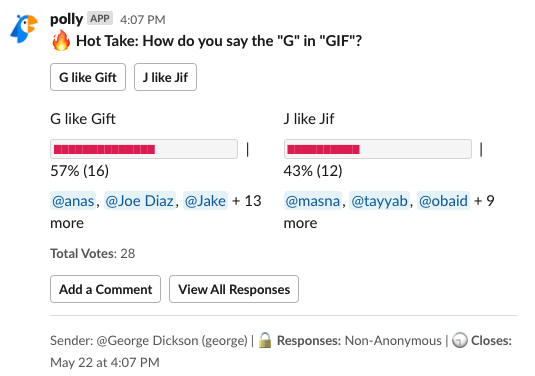Open View All Responses
Image resolution: width=535 pixels, height=376 pixels.
click(234, 289)
